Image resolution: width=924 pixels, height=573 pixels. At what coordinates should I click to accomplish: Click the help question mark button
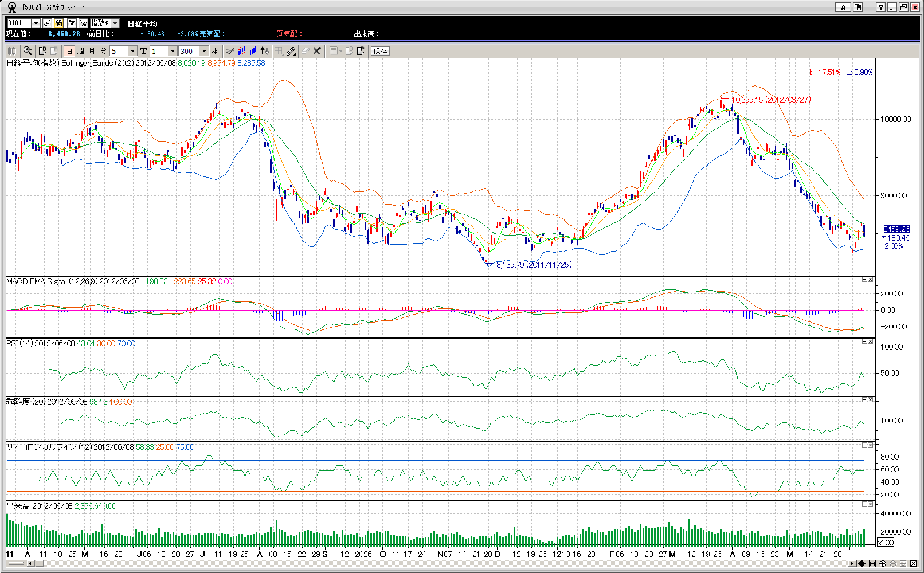(x=880, y=7)
